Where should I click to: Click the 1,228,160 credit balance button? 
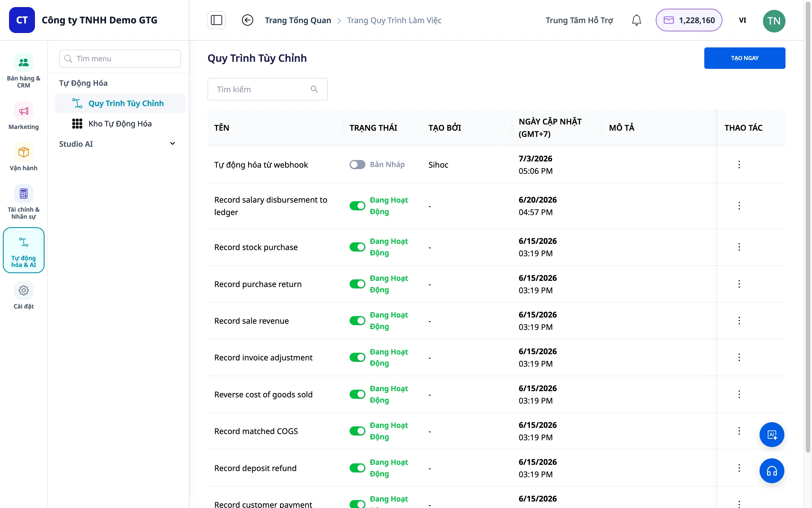click(689, 20)
